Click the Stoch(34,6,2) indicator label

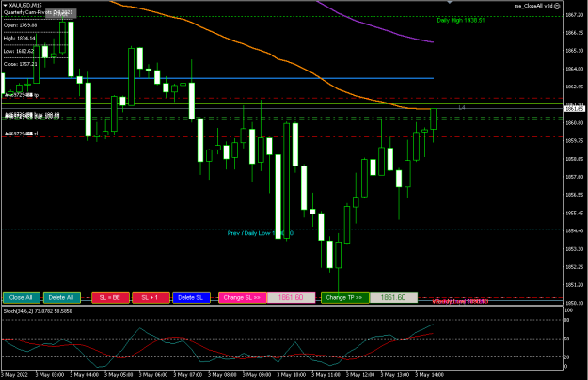tap(38, 311)
